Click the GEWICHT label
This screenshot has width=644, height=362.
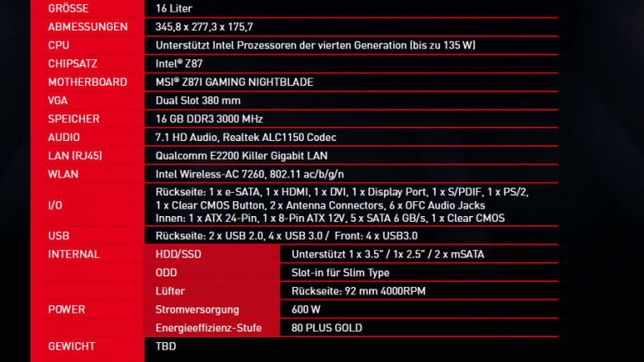(x=72, y=346)
